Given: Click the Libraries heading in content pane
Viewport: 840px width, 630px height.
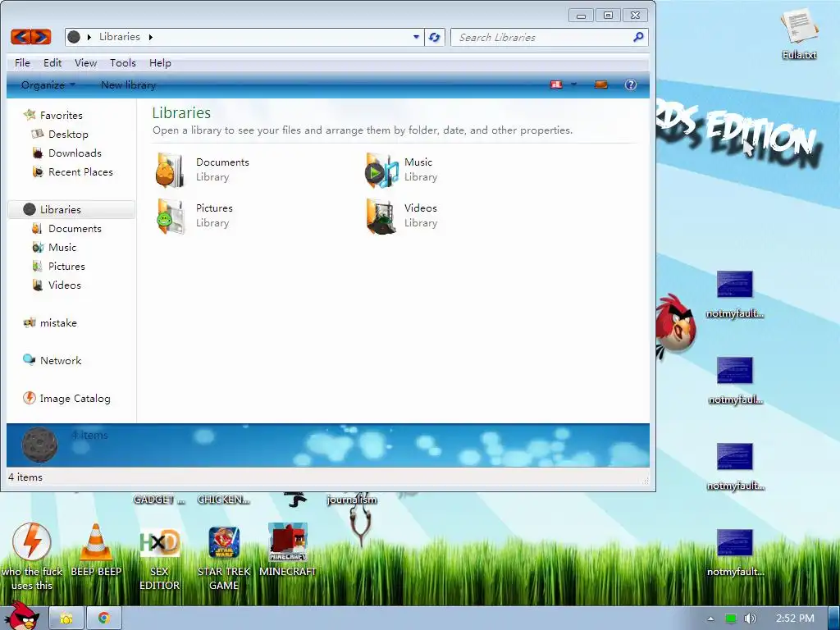Looking at the screenshot, I should pyautogui.click(x=181, y=113).
